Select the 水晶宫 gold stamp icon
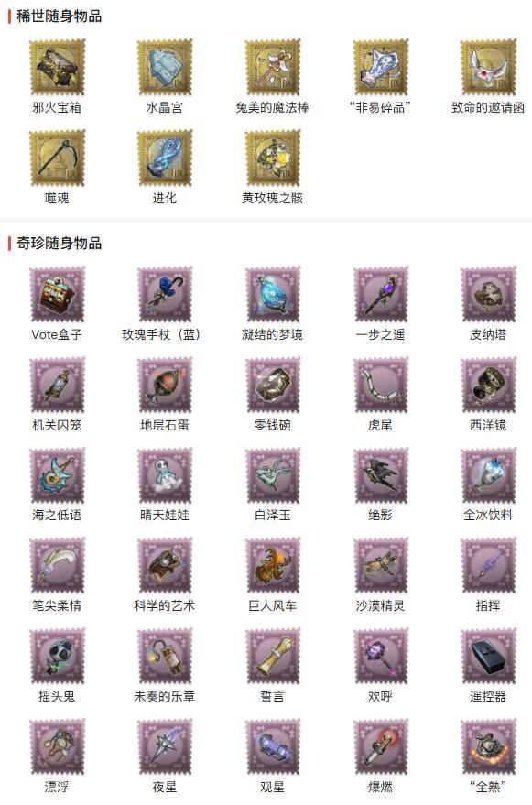Image resolution: width=532 pixels, height=805 pixels. (165, 67)
